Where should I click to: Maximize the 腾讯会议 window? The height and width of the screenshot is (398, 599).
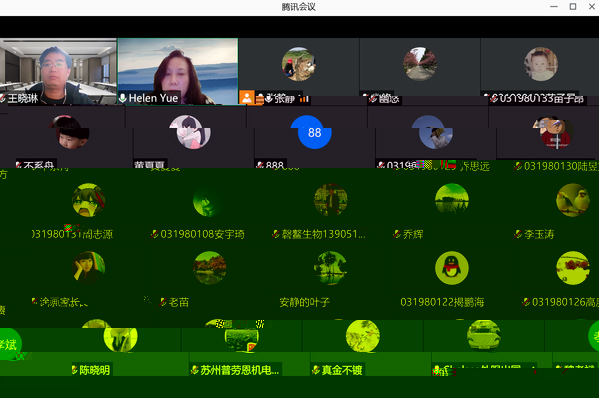coord(573,6)
